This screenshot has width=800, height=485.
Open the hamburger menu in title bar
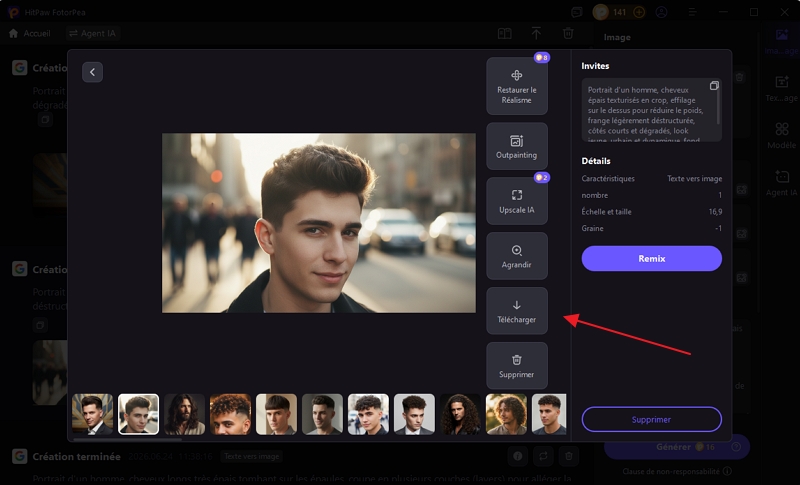pyautogui.click(x=692, y=12)
